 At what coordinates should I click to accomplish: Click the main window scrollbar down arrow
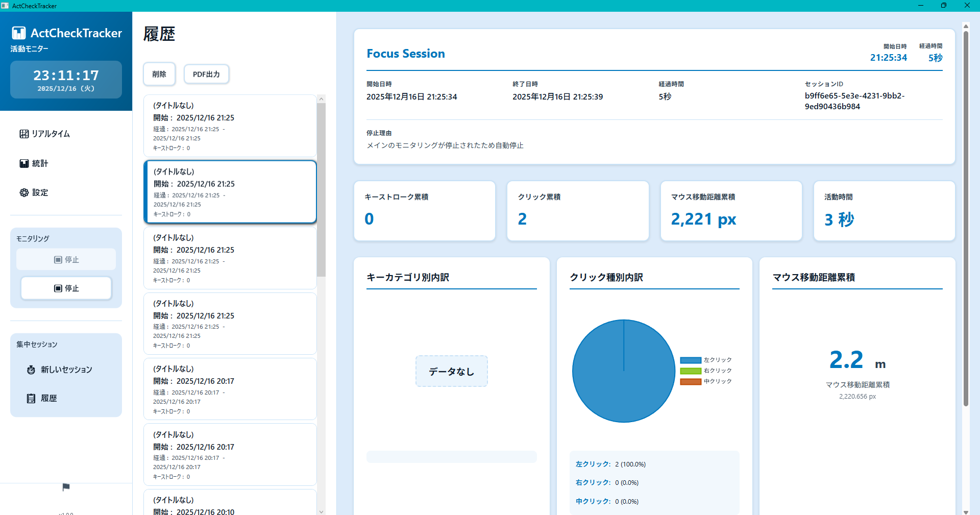point(965,510)
